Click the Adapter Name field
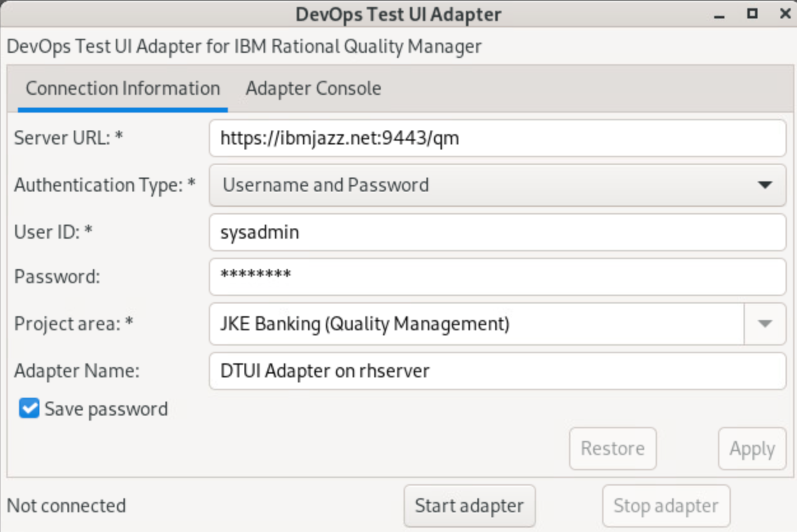This screenshot has height=532, width=797. pyautogui.click(x=497, y=371)
